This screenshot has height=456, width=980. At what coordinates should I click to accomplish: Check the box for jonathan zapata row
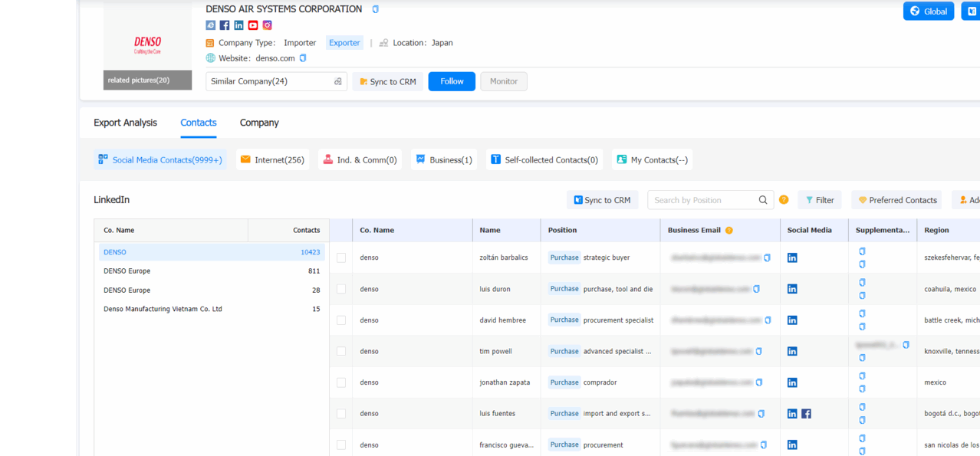[341, 382]
